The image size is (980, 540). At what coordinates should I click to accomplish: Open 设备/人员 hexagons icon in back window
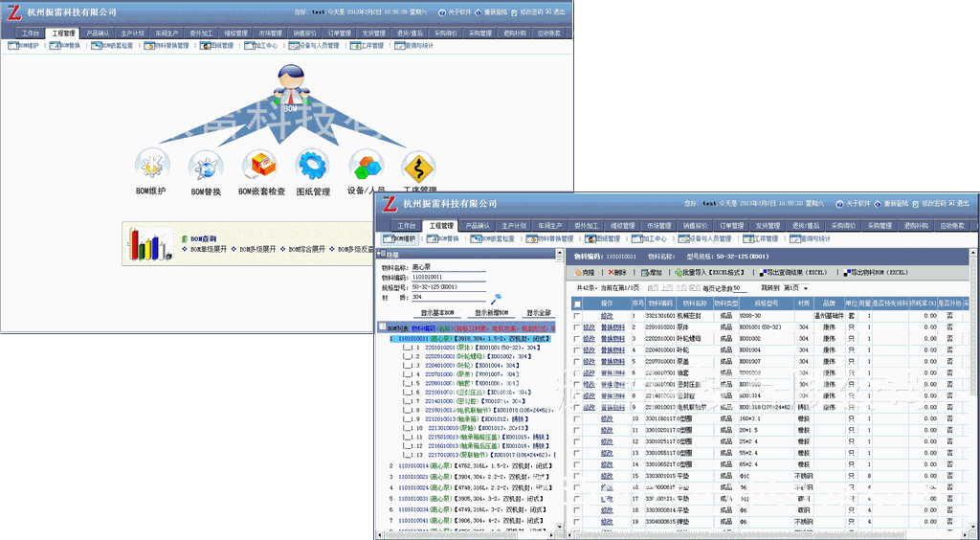[x=366, y=166]
